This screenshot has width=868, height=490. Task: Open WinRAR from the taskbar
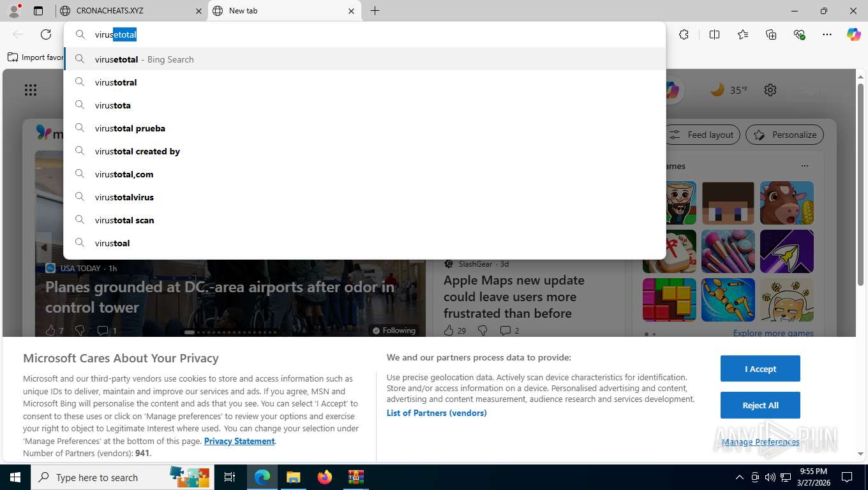coord(355,477)
